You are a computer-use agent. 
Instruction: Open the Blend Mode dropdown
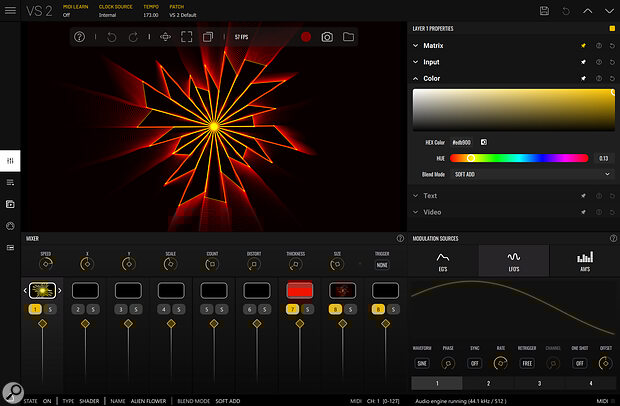[x=532, y=173]
